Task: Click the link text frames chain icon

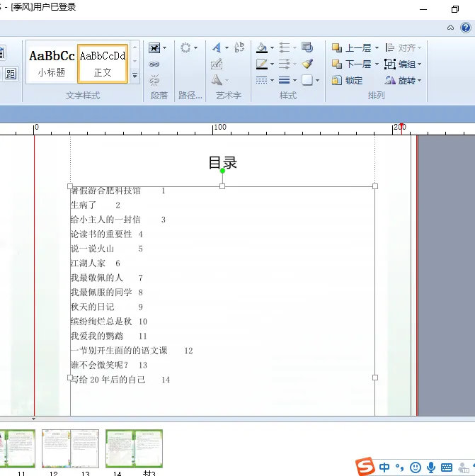Action: pos(154,64)
